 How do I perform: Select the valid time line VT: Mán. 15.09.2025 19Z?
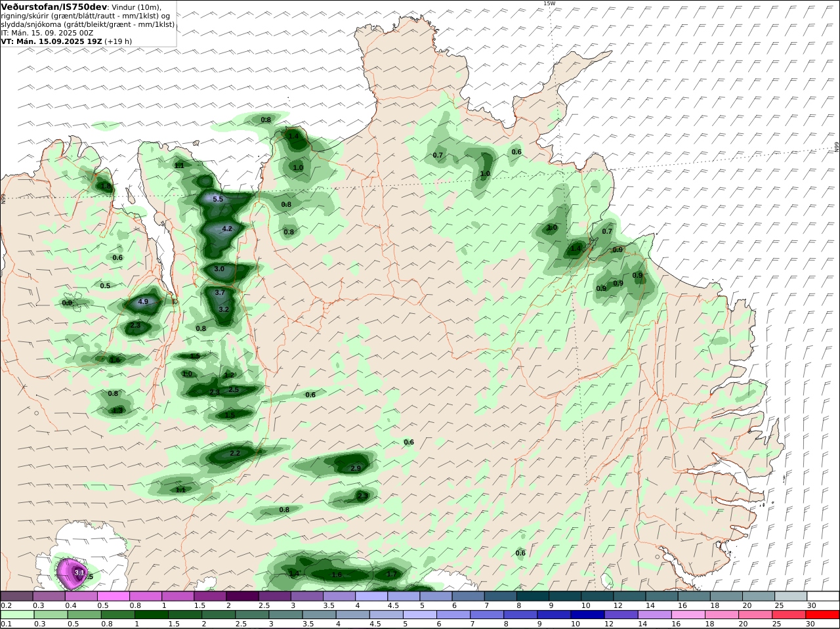pyautogui.click(x=51, y=41)
